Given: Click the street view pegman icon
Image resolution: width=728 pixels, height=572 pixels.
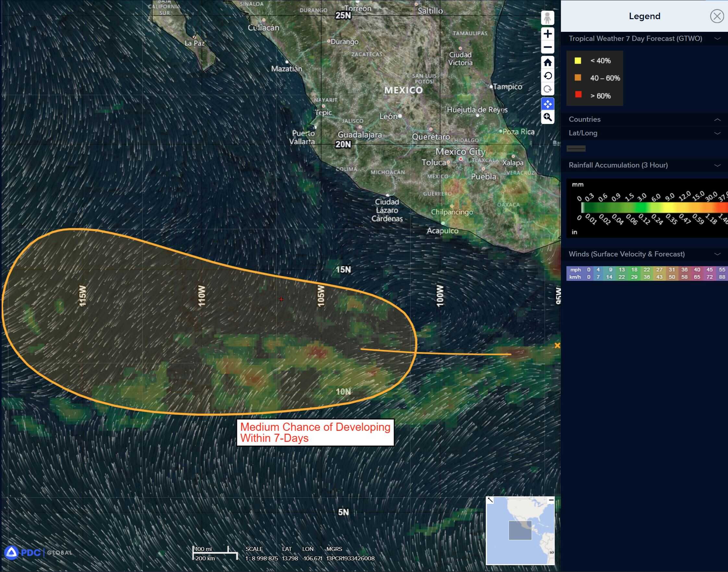Looking at the screenshot, I should [547, 18].
